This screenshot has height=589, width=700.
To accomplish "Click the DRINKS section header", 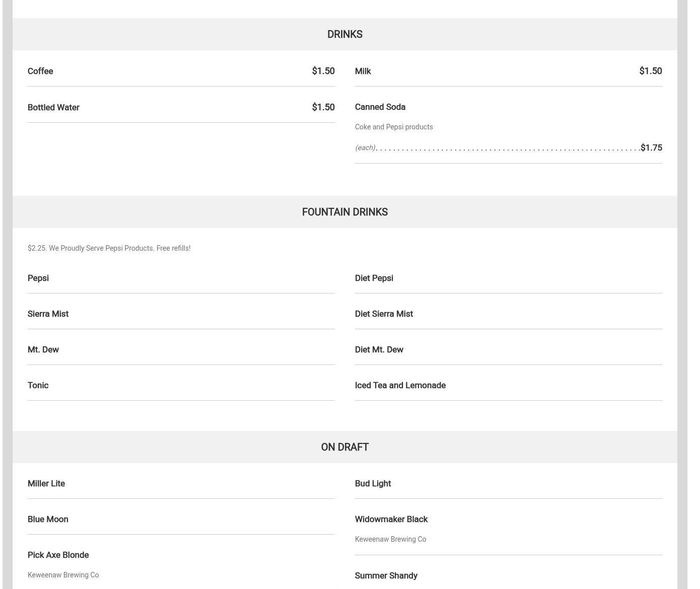I will pos(345,34).
